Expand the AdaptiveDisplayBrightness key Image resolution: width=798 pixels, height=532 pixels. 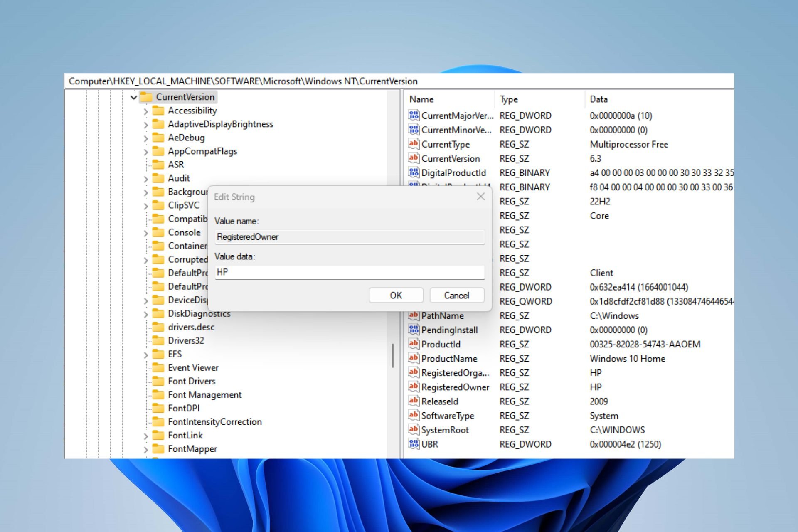[x=145, y=125]
